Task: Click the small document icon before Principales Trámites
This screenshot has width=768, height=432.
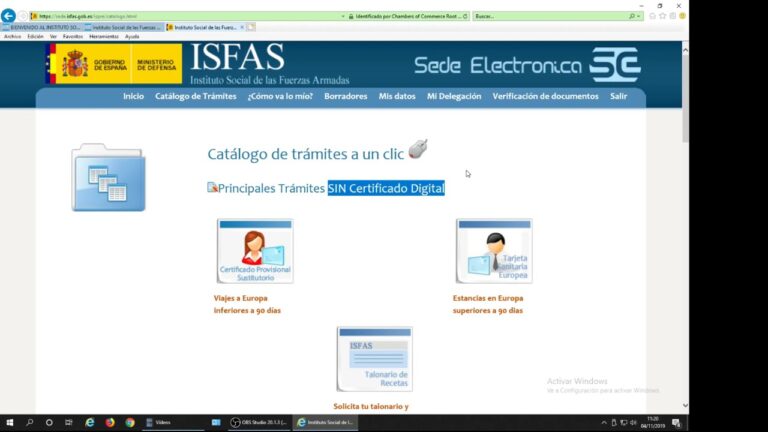Action: 212,187
